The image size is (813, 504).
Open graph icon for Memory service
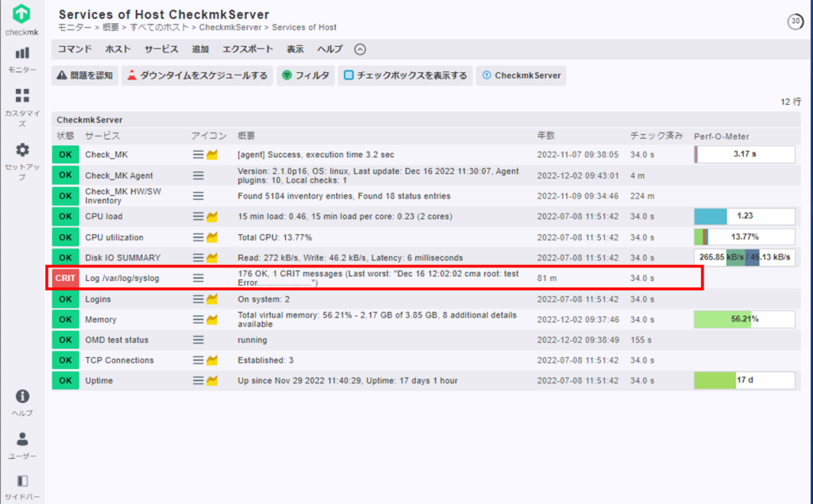[x=212, y=319]
